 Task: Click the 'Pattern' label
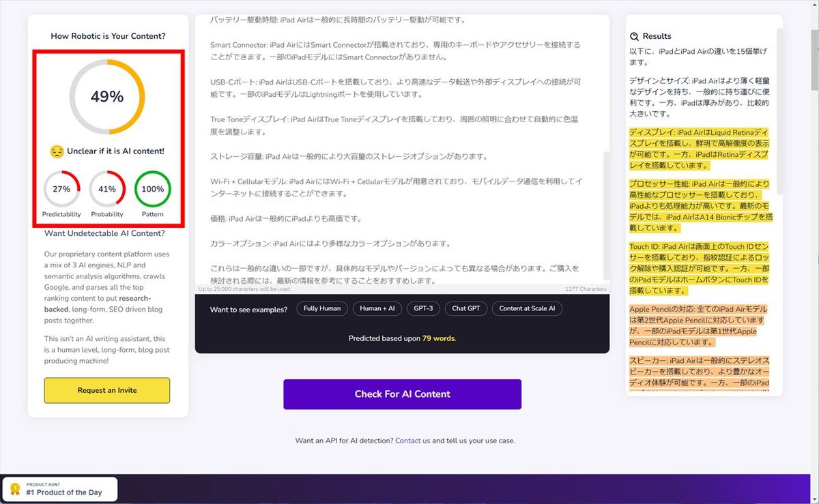click(153, 214)
